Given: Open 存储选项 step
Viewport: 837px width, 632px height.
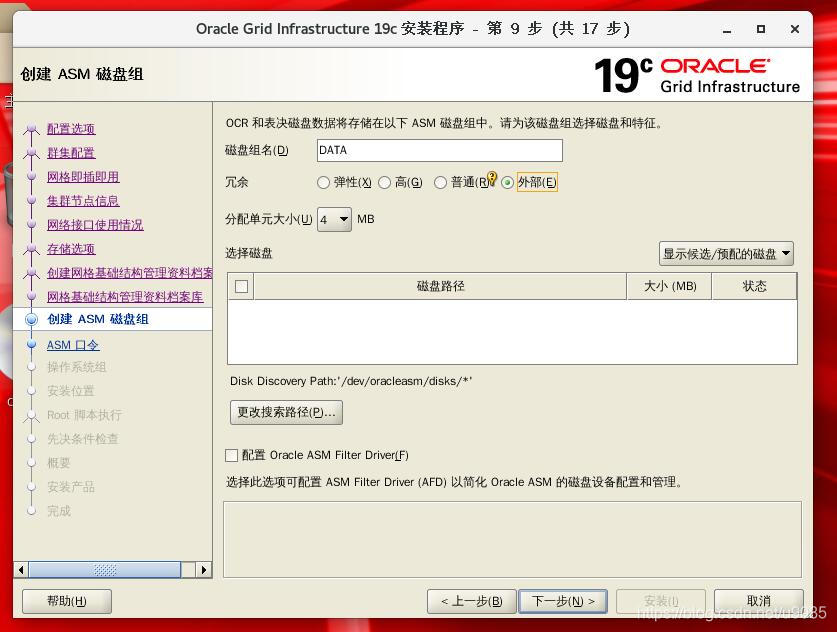Looking at the screenshot, I should pyautogui.click(x=71, y=249).
